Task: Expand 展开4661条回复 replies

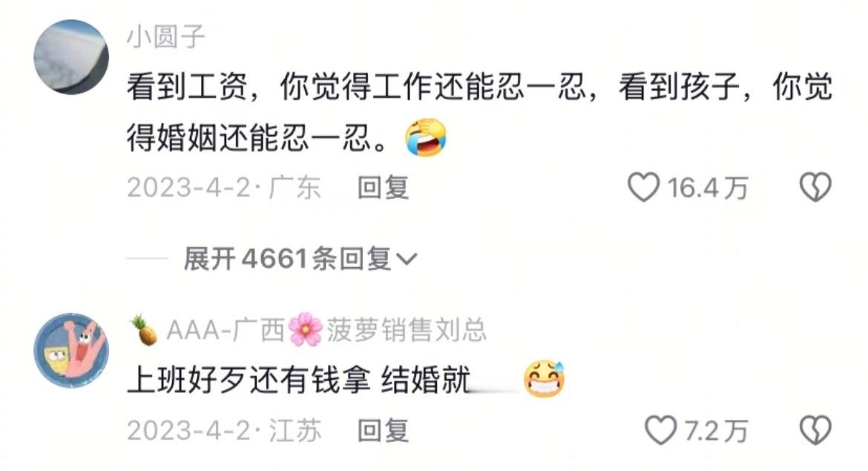Action: point(300,259)
